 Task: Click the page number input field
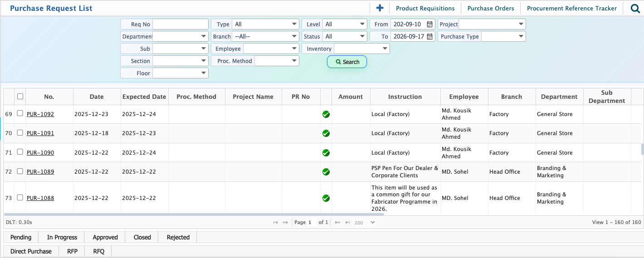click(x=312, y=223)
